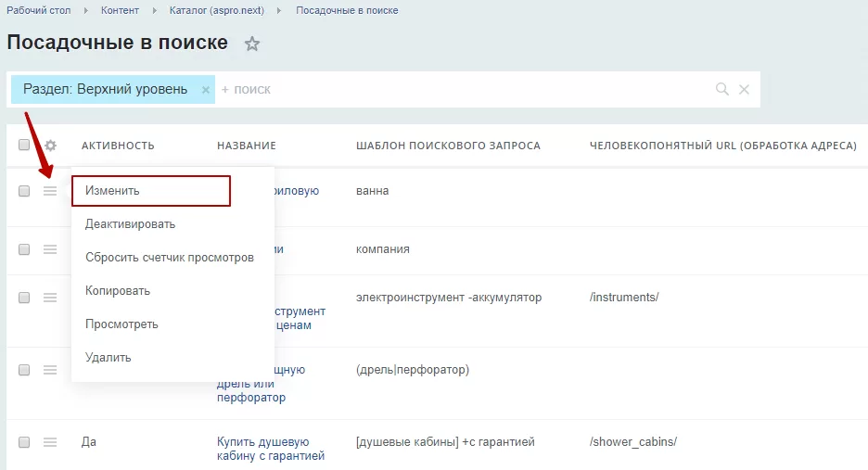Check the 'душевые кабины' row checkbox
Viewport: 868px width, 470px height.
[24, 442]
